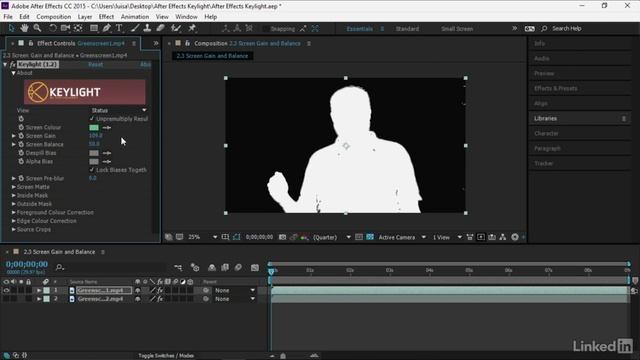The height and width of the screenshot is (360, 640).
Task: Expand the Screen Matte group
Action: coord(13,187)
